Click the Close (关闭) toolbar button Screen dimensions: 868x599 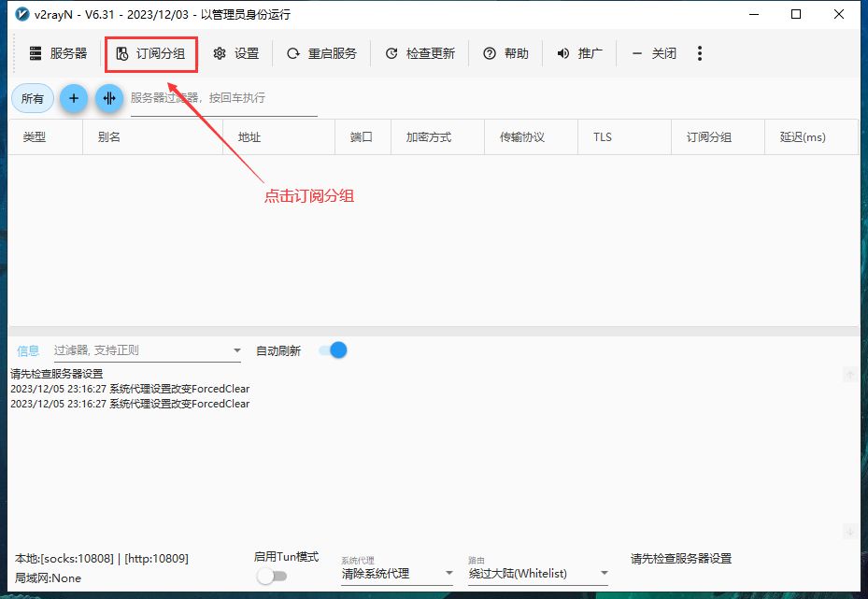pos(654,54)
